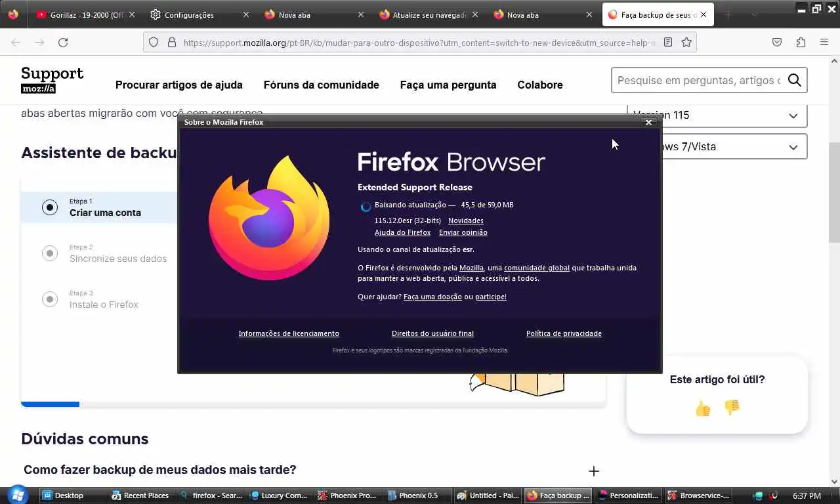840x504 pixels.
Task: Open Faça uma pergunta menu item
Action: click(448, 85)
